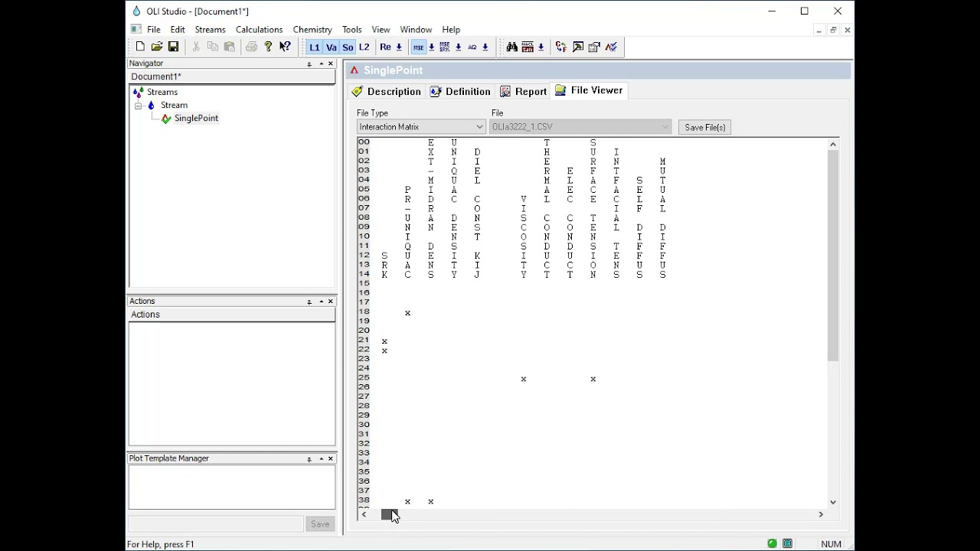Switch to the Description tab
This screenshot has height=551, width=980.
pyautogui.click(x=387, y=92)
